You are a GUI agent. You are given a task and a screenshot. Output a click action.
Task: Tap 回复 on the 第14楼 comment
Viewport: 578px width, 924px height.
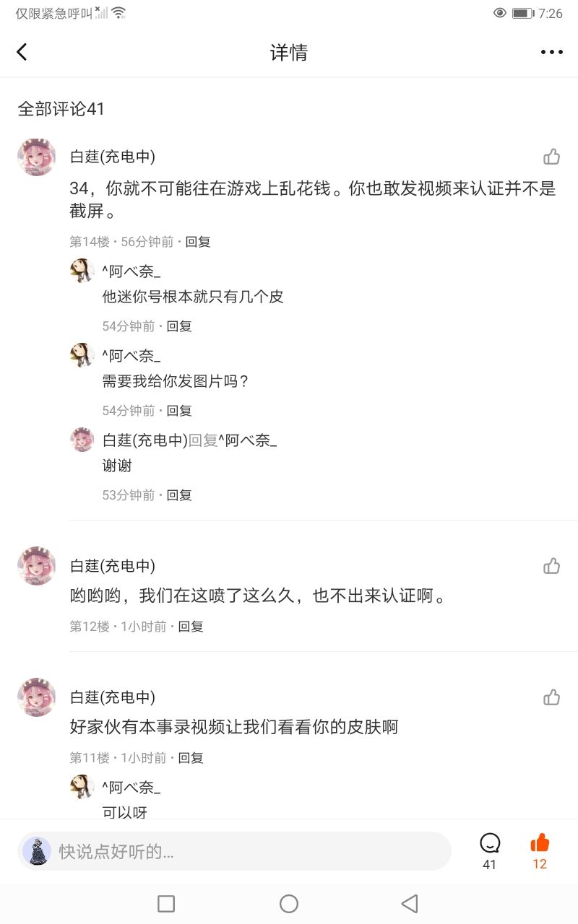tap(198, 242)
